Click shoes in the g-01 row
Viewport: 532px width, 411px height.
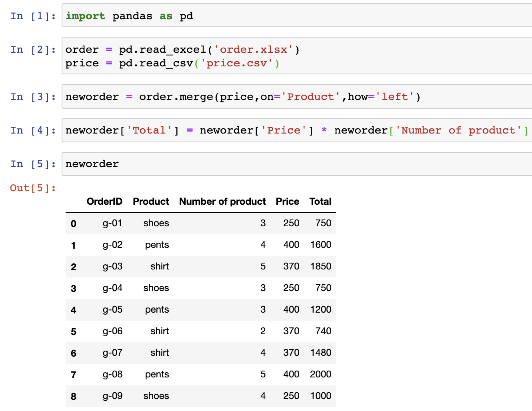tap(156, 223)
